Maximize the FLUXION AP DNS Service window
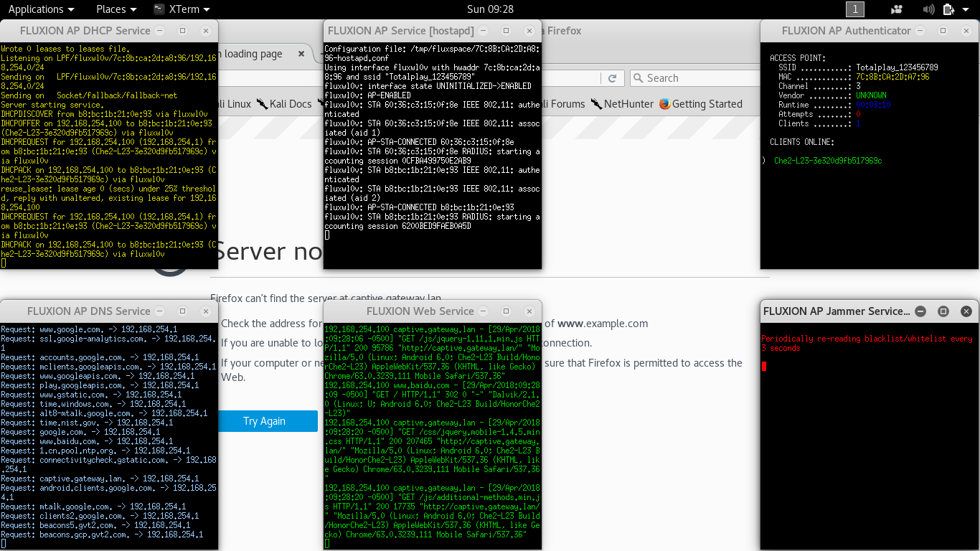Image resolution: width=980 pixels, height=551 pixels. (182, 311)
